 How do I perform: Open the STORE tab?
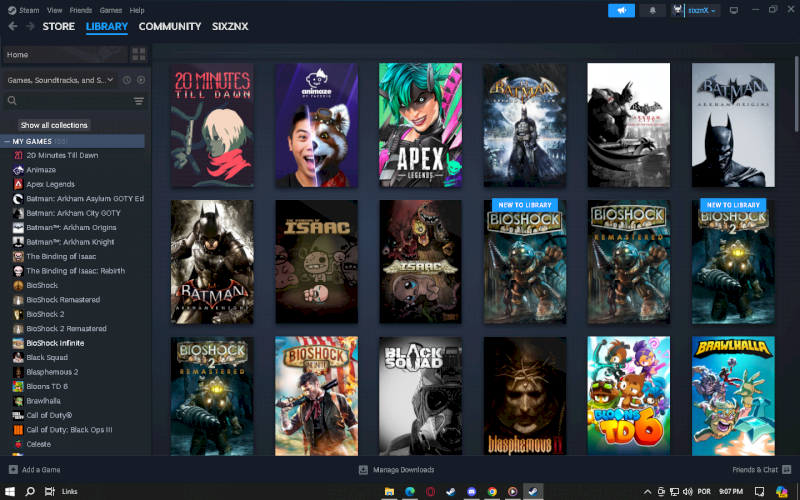coord(58,27)
